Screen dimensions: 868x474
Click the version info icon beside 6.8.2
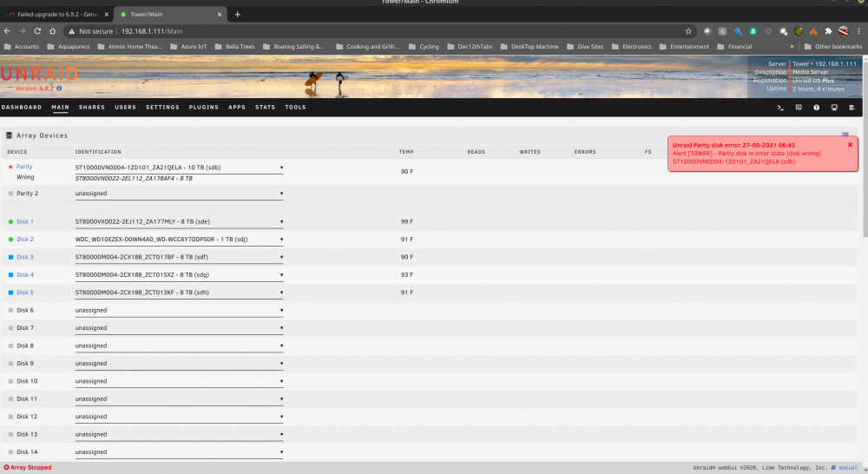pos(59,88)
